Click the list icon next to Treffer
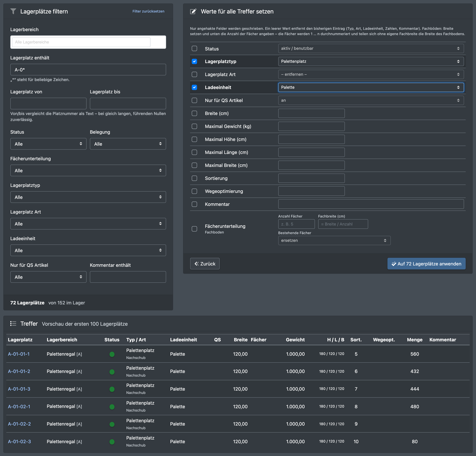This screenshot has width=476, height=456. click(13, 323)
